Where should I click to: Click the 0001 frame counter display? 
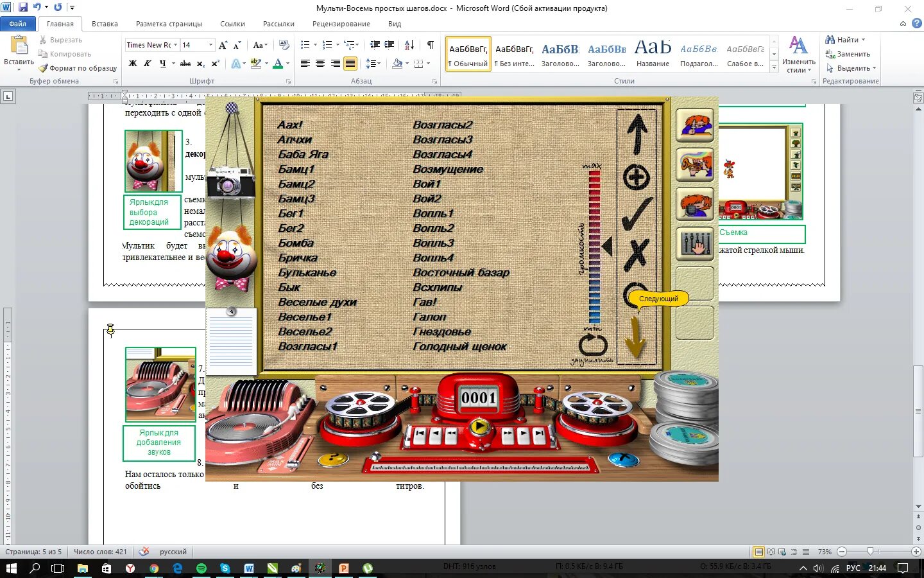pos(479,398)
